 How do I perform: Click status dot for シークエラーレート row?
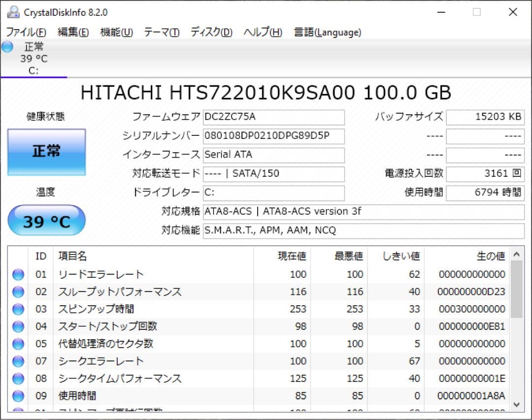[18, 361]
